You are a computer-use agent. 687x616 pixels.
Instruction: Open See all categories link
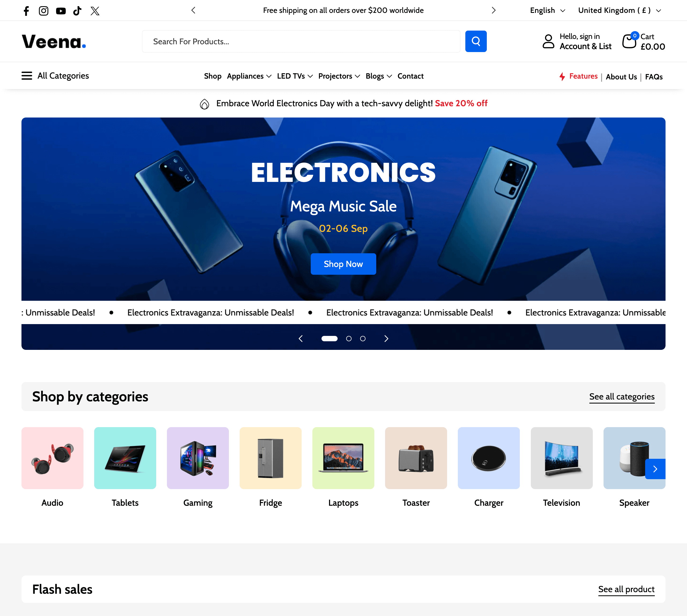pos(622,397)
